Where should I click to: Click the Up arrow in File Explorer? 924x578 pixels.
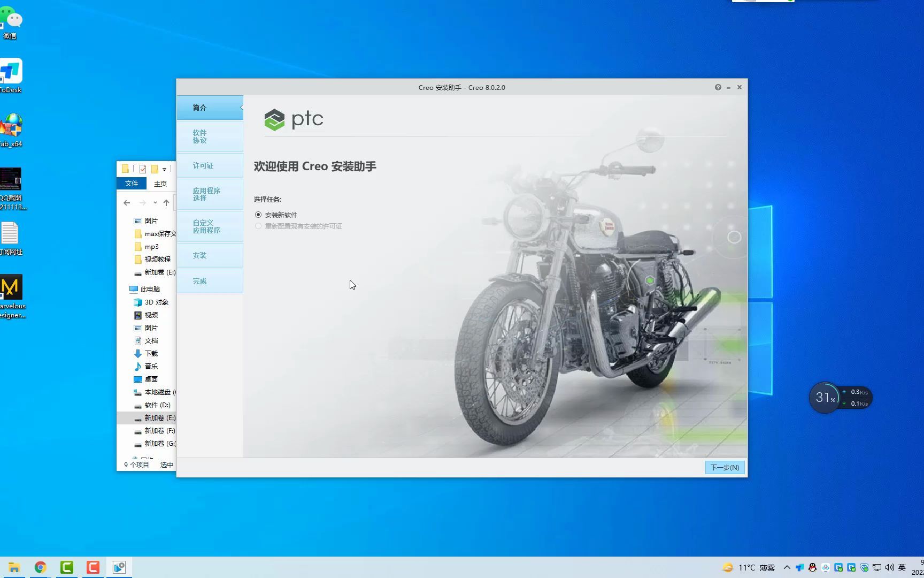click(166, 203)
